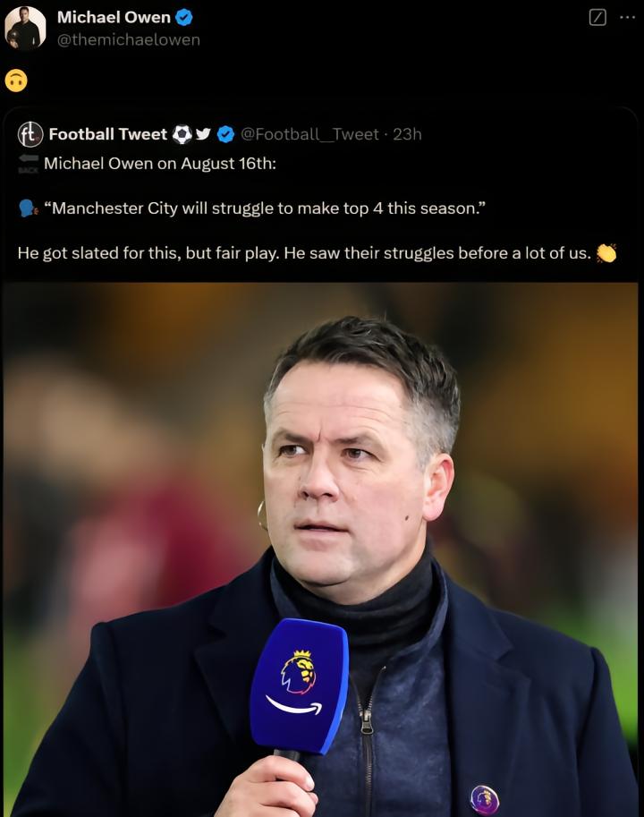The height and width of the screenshot is (817, 644).
Task: Open Michael Owen's profile avatar
Action: [x=25, y=28]
